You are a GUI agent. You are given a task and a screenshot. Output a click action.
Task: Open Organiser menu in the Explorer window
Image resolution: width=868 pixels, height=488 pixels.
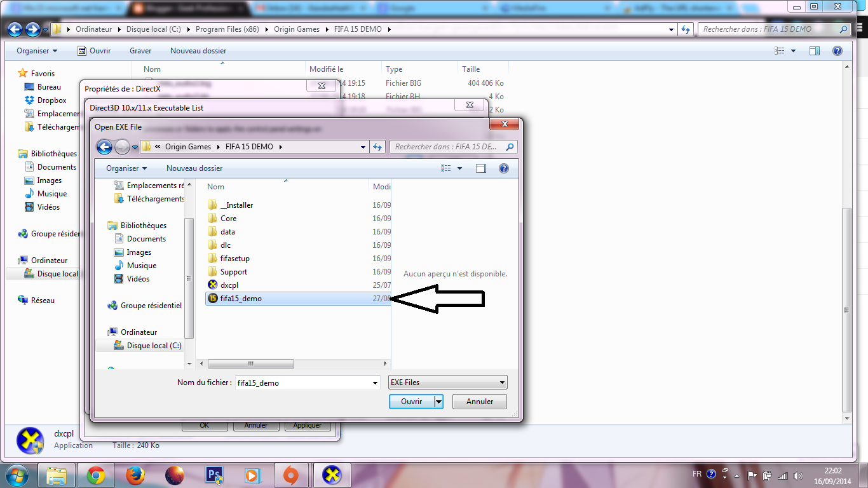click(x=37, y=51)
